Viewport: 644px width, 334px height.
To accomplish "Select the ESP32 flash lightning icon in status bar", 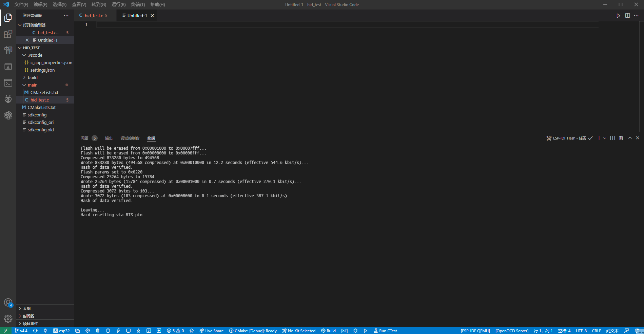I will coord(118,330).
